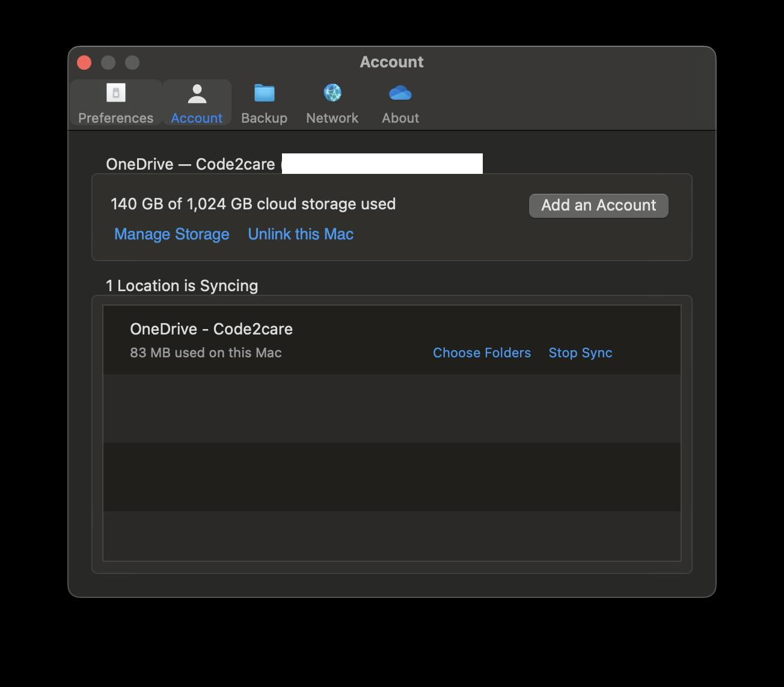Click the Backup folder icon
The height and width of the screenshot is (687, 784).
(264, 92)
